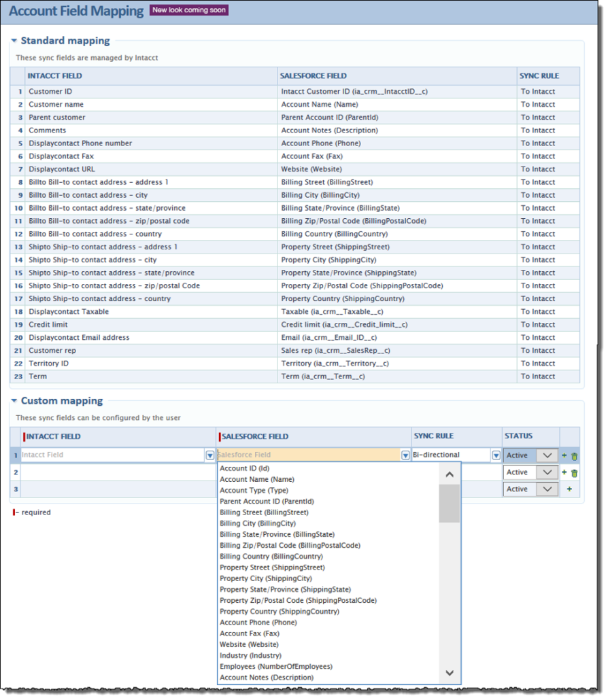Open the Bi-directional sync rule dropdown

[496, 455]
